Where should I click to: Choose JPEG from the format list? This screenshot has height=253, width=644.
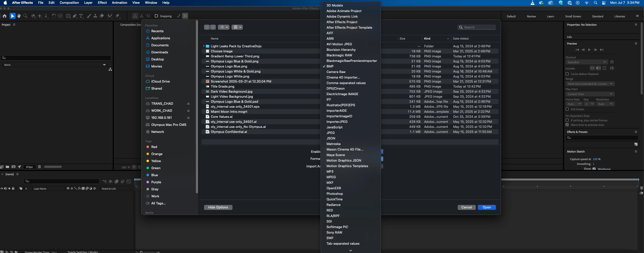330,133
